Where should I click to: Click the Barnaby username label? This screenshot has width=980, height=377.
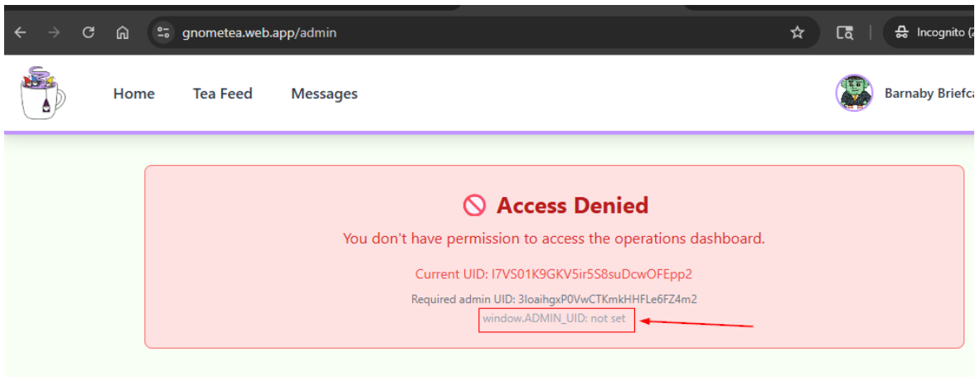click(929, 94)
